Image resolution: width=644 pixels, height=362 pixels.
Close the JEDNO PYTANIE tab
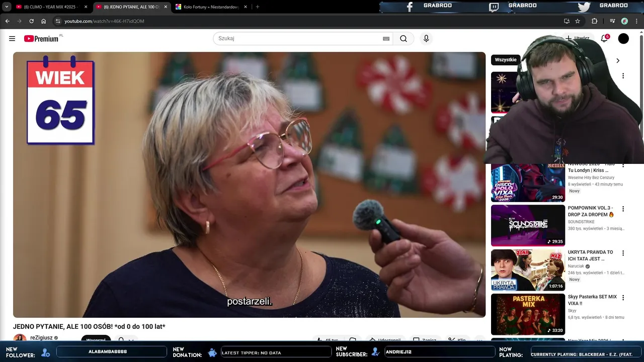(x=165, y=7)
